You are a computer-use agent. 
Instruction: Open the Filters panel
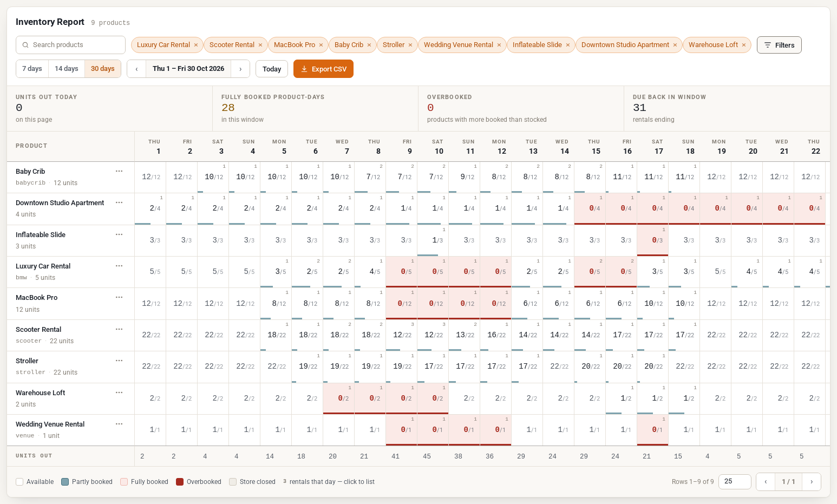coord(779,45)
